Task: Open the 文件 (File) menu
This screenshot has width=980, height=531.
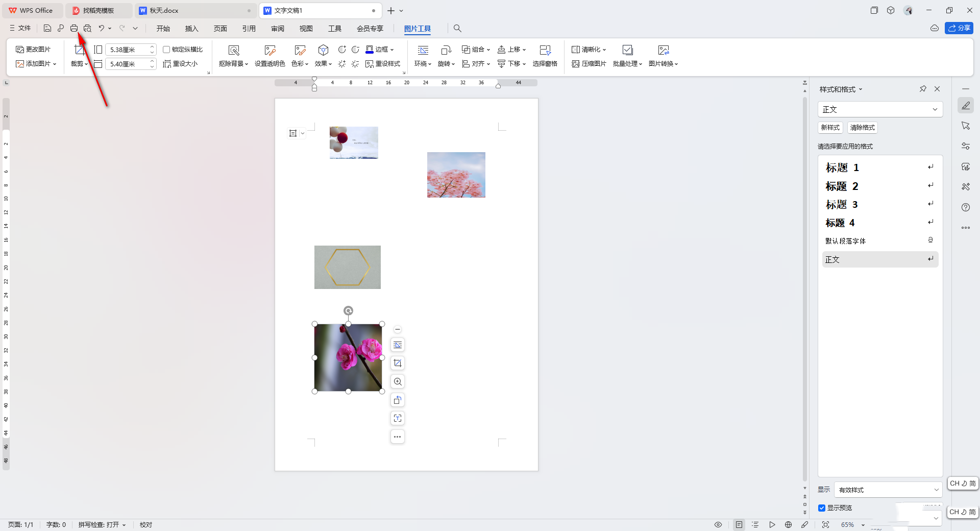Action: tap(20, 29)
